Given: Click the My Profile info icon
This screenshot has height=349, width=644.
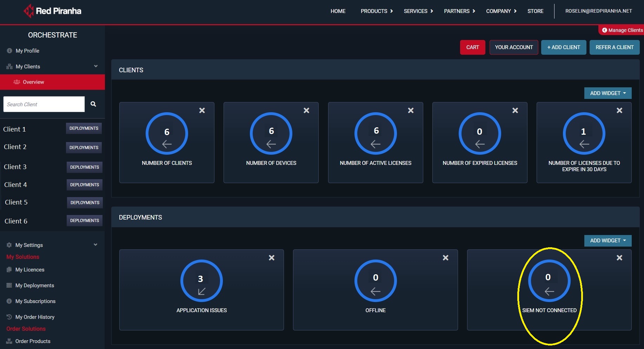Looking at the screenshot, I should click(x=9, y=51).
